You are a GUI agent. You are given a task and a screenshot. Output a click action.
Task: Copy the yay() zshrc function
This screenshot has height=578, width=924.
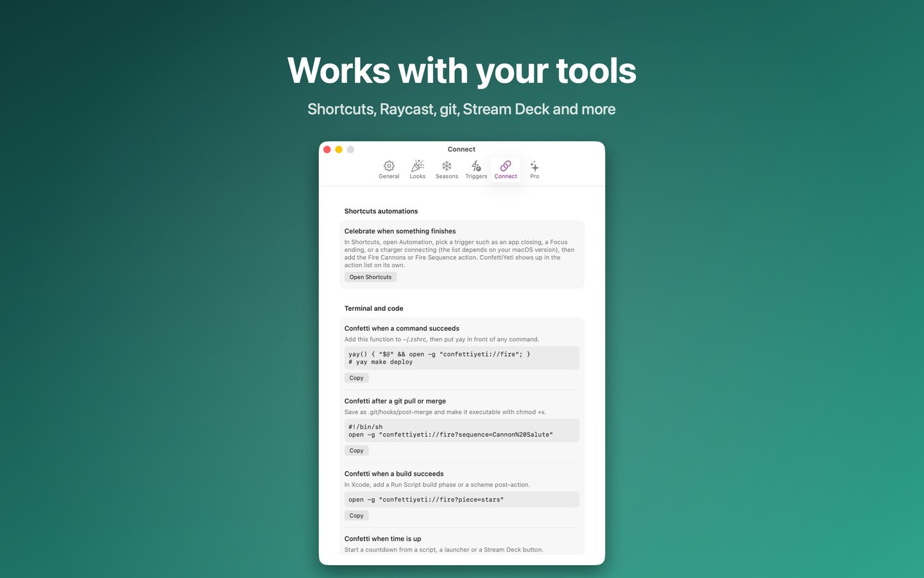[356, 378]
